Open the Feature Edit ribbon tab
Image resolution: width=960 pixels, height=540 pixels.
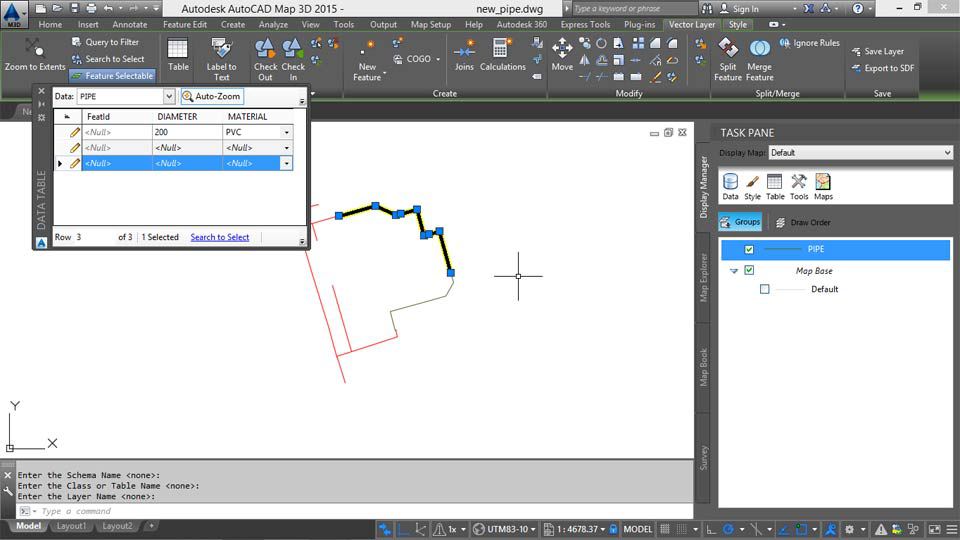184,24
